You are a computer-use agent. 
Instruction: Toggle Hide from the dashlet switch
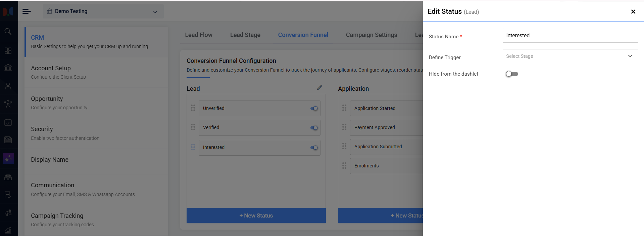pos(512,74)
